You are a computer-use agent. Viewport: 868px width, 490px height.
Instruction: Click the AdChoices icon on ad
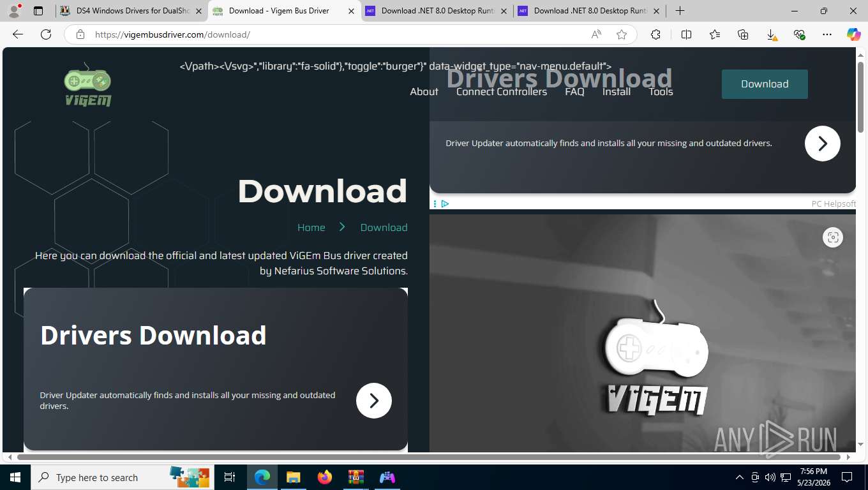[445, 204]
